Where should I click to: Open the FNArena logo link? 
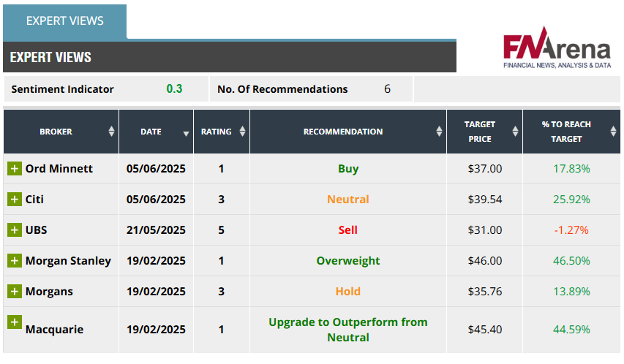[x=556, y=50]
